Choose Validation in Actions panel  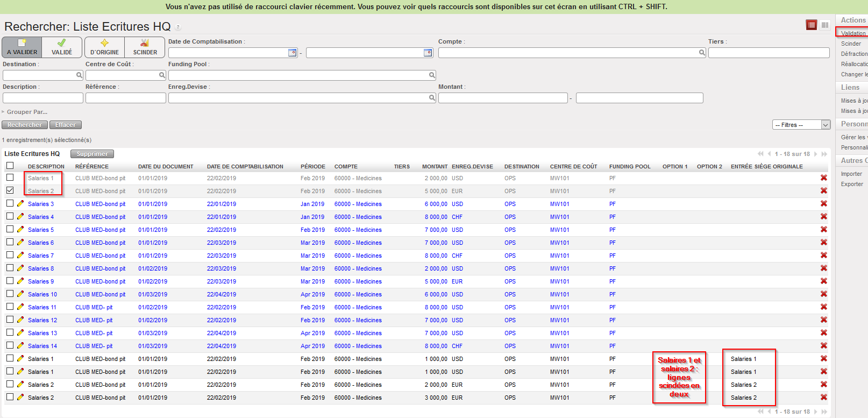pos(853,33)
